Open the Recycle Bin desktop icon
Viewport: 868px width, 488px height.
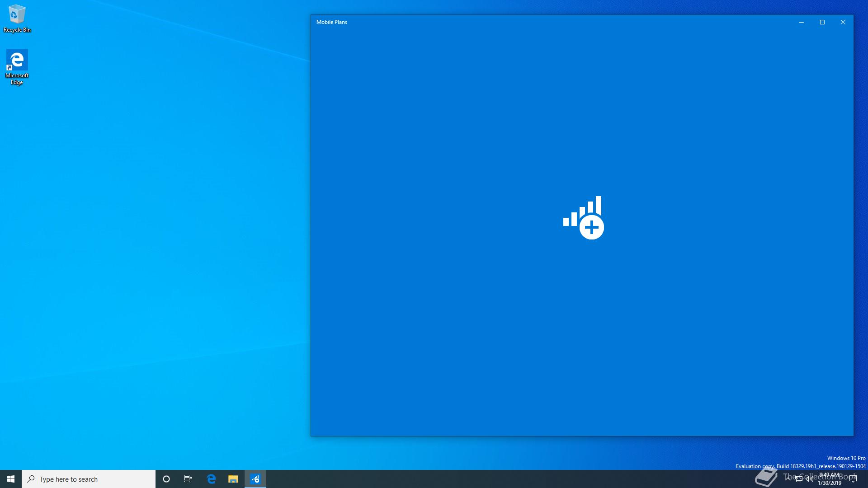[x=17, y=19]
